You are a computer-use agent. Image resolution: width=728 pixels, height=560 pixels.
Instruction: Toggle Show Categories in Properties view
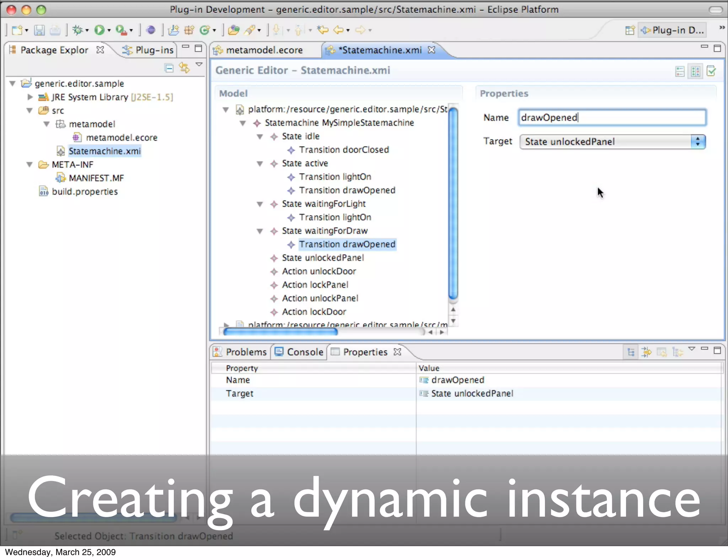pyautogui.click(x=631, y=352)
